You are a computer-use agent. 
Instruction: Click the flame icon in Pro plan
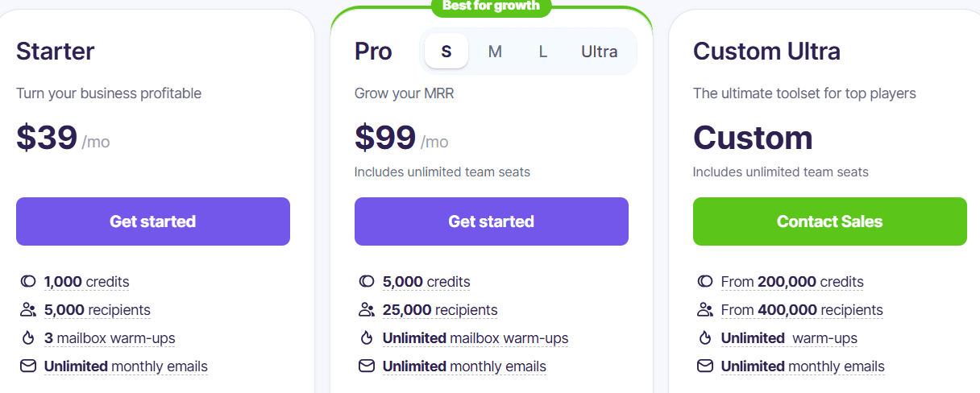pyautogui.click(x=367, y=338)
